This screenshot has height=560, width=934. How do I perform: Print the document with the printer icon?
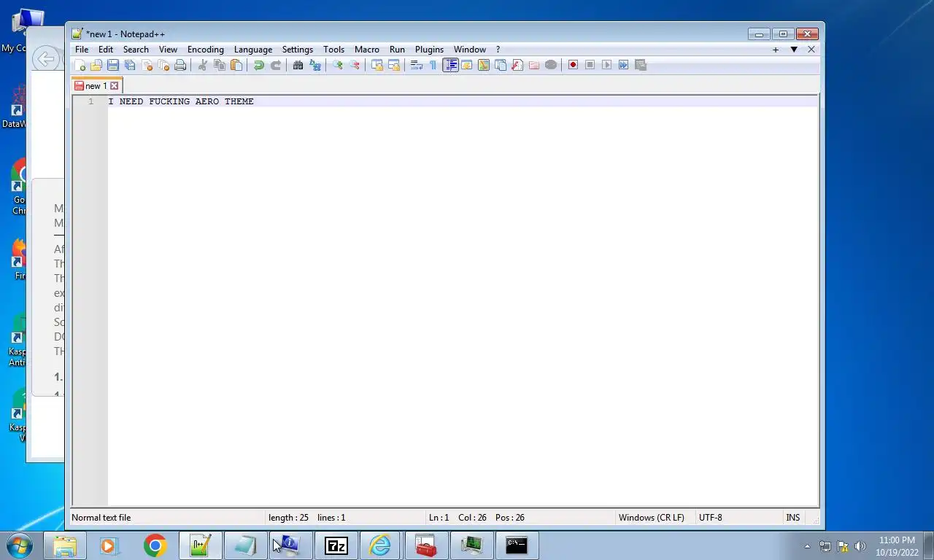[180, 65]
